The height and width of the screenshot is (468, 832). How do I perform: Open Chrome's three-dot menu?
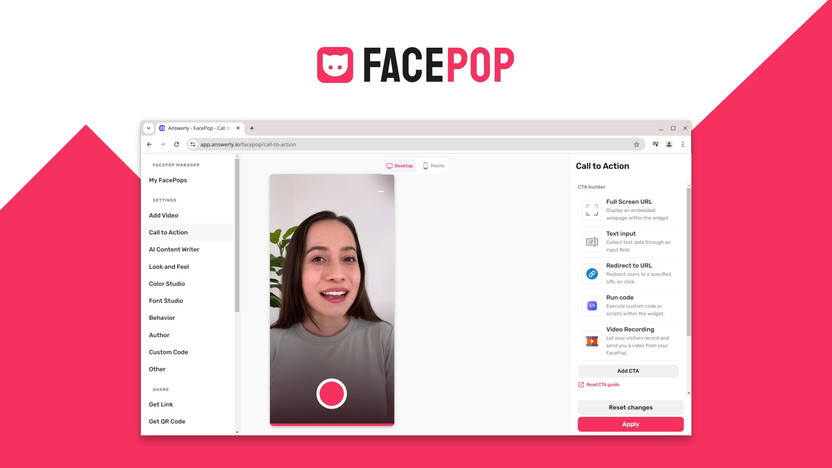(683, 144)
